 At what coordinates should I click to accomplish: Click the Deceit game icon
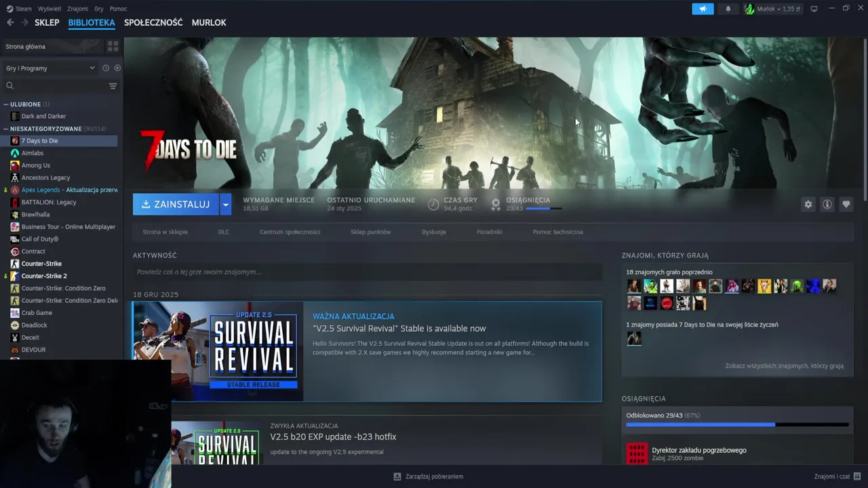(15, 338)
